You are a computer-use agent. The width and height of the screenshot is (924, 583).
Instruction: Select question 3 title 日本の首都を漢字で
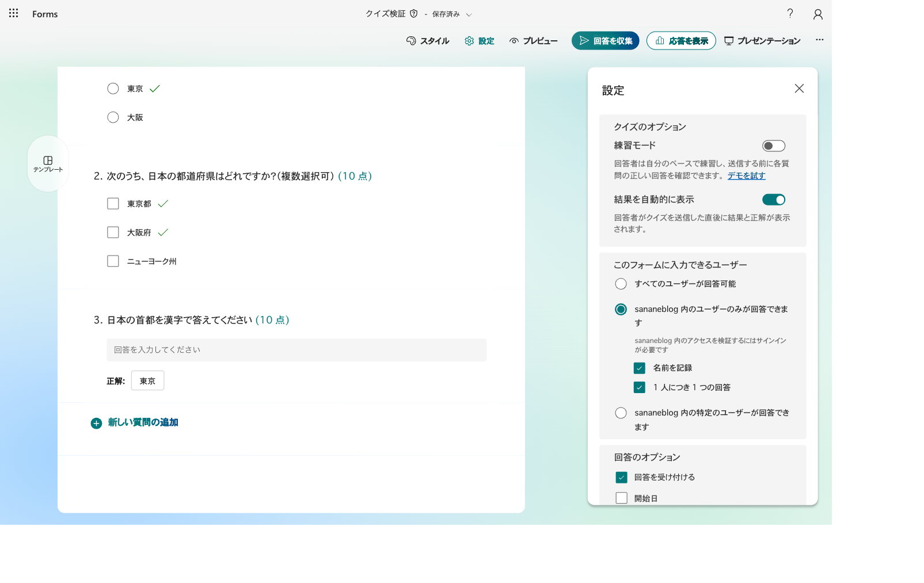pyautogui.click(x=180, y=320)
